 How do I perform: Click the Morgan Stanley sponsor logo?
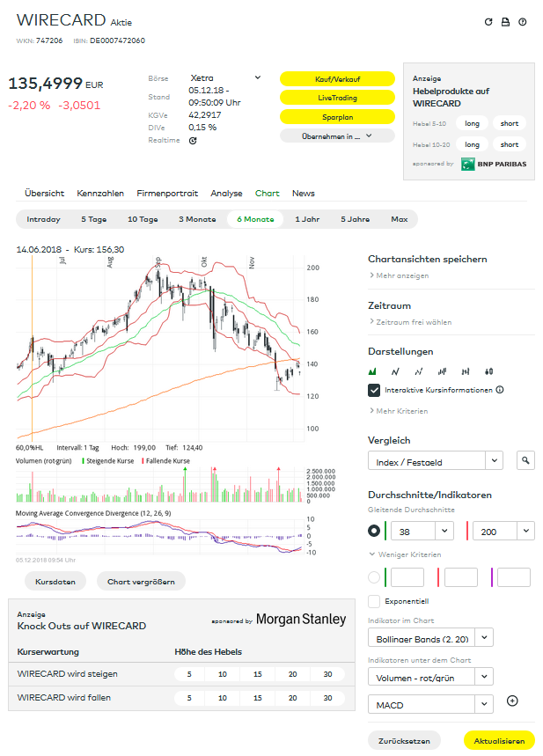point(301,619)
